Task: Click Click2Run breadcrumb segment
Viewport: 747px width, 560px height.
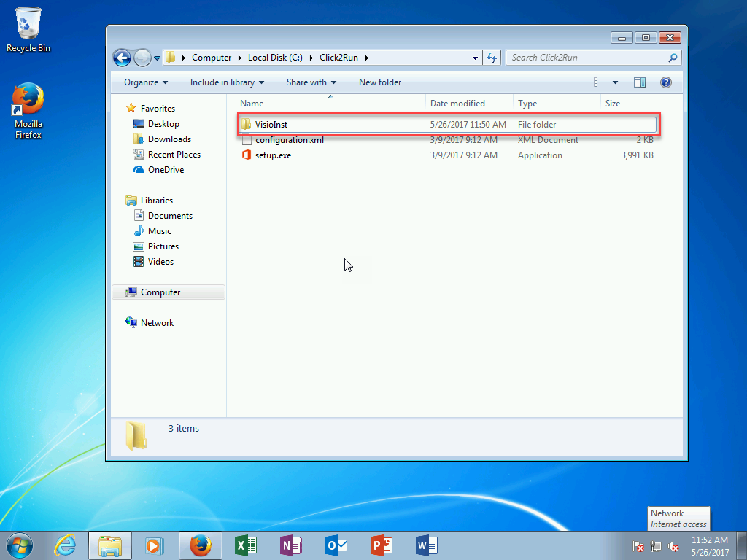Action: (x=338, y=58)
